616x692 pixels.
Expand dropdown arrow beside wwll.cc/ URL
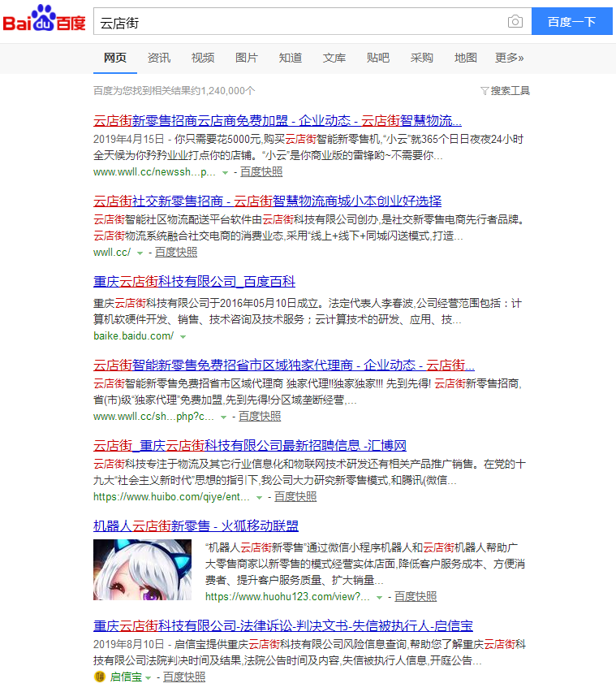[140, 253]
